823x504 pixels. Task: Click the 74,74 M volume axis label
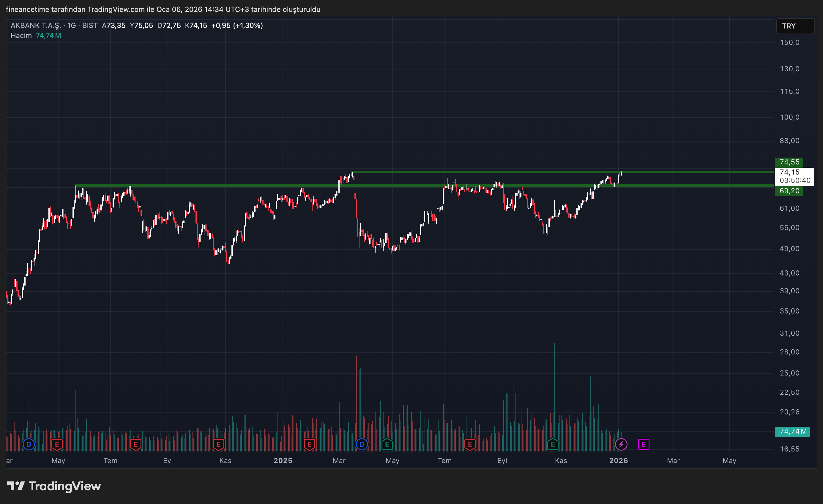click(792, 431)
